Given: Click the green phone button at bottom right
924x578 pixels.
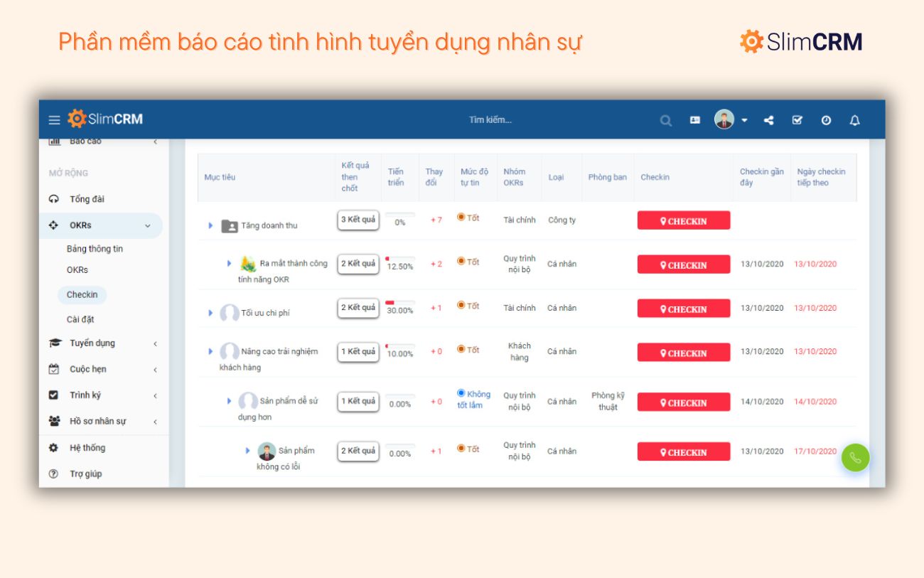Looking at the screenshot, I should 855,457.
